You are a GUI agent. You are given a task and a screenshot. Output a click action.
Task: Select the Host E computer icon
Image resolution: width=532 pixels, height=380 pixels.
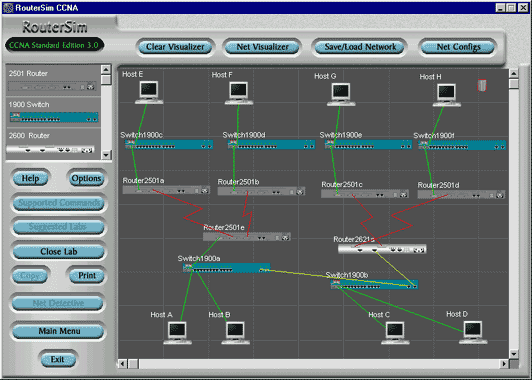(149, 92)
